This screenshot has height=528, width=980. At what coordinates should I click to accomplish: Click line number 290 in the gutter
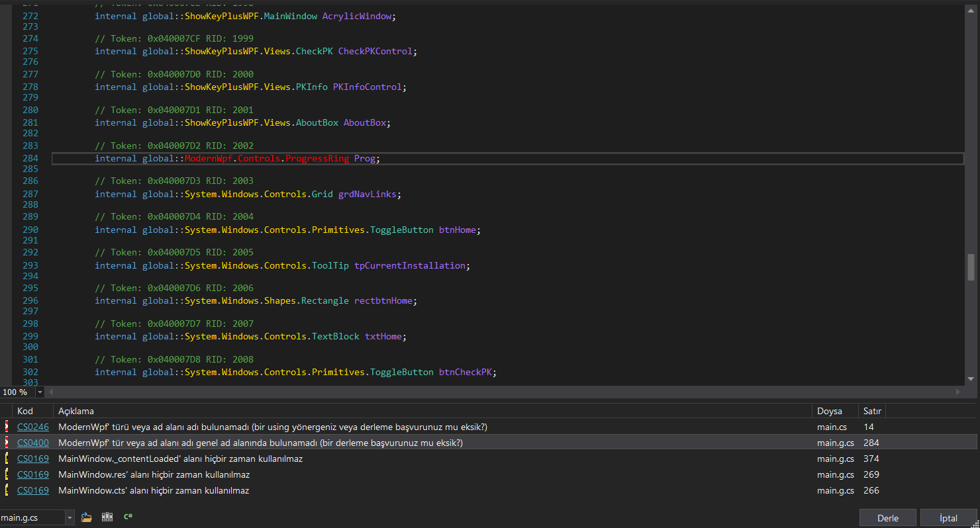(x=30, y=230)
